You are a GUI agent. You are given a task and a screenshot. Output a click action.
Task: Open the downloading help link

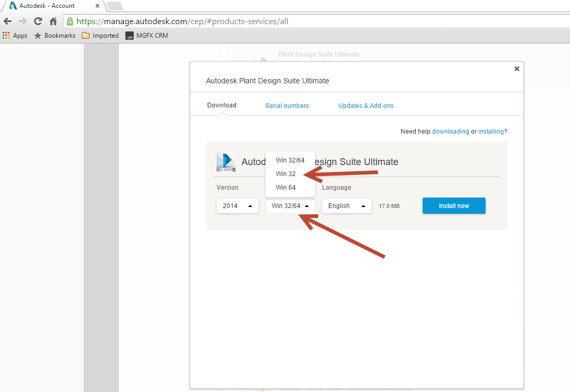click(450, 132)
